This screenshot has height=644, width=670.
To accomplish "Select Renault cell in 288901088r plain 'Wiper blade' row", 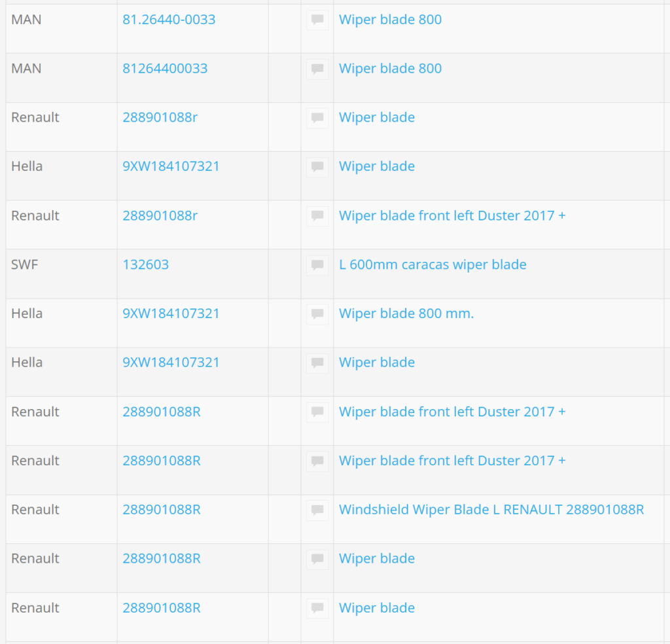I will (x=61, y=127).
